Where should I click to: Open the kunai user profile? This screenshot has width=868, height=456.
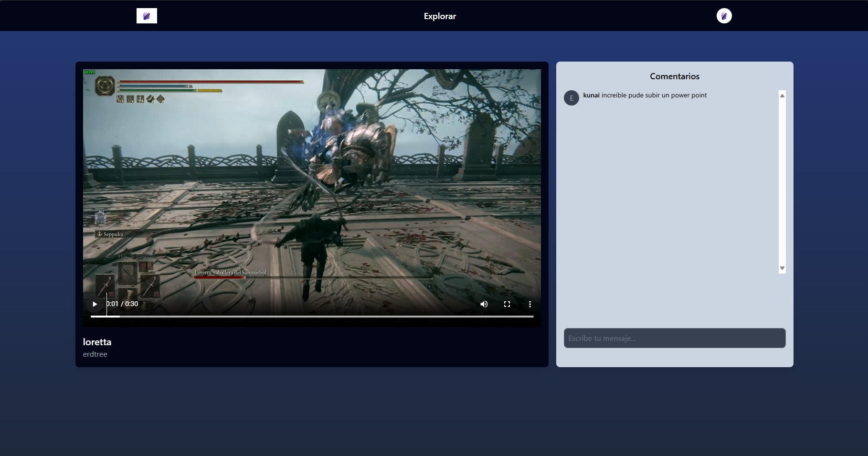pyautogui.click(x=591, y=95)
